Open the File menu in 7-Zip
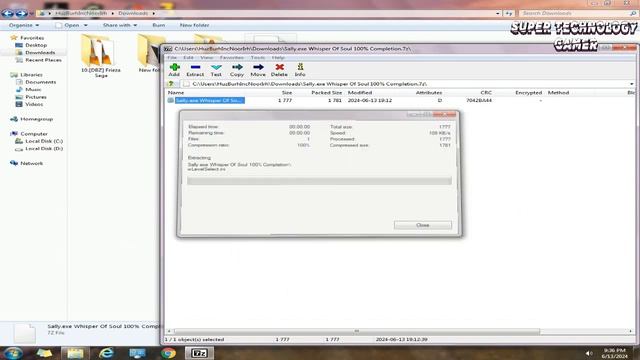640x360 pixels. (x=172, y=58)
